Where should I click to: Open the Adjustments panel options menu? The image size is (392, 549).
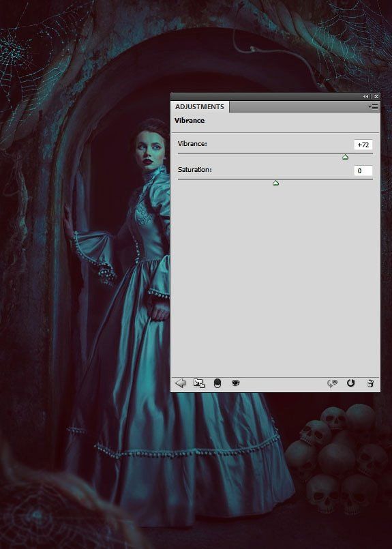[x=374, y=107]
